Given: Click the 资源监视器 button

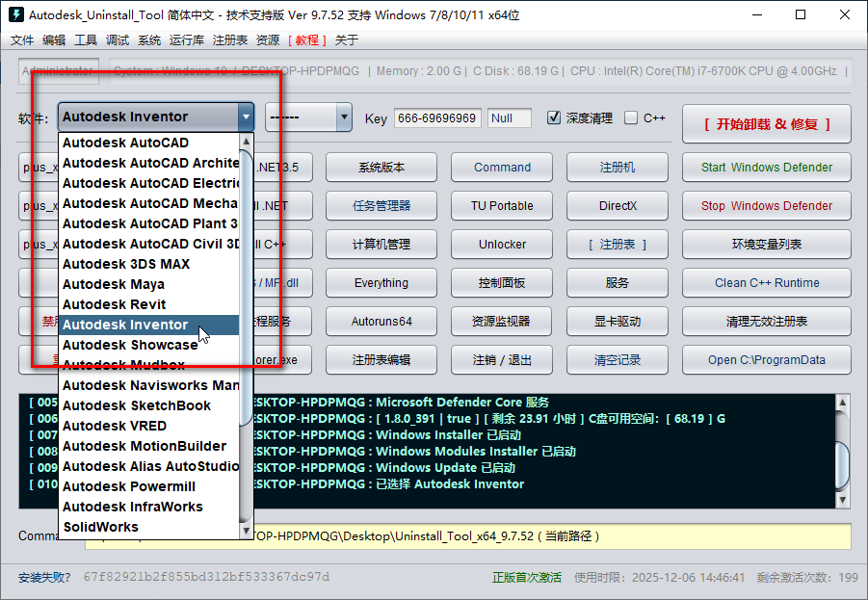Looking at the screenshot, I should coord(502,321).
